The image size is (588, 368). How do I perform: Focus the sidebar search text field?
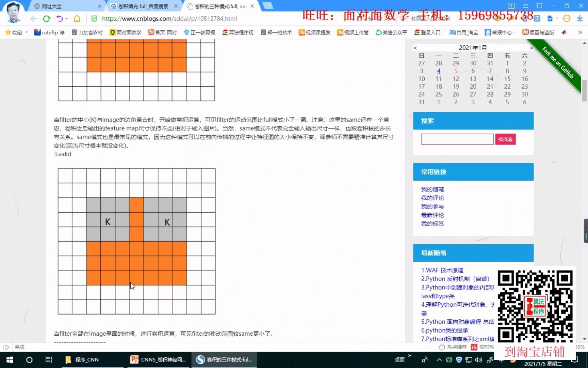tap(457, 139)
